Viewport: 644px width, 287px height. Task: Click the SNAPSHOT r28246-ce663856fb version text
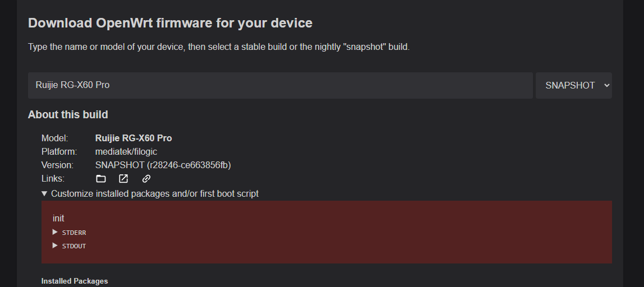click(163, 165)
